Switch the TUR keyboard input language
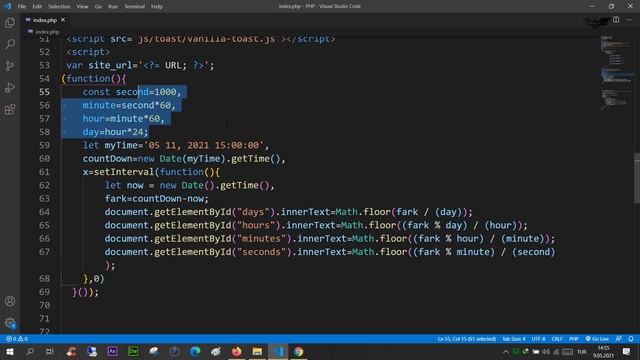The width and height of the screenshot is (640, 360). pos(582,351)
